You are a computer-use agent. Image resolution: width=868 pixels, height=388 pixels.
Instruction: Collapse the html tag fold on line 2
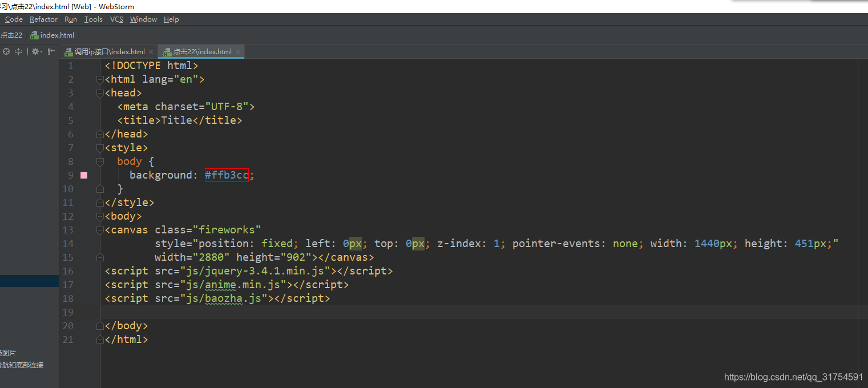(x=100, y=79)
